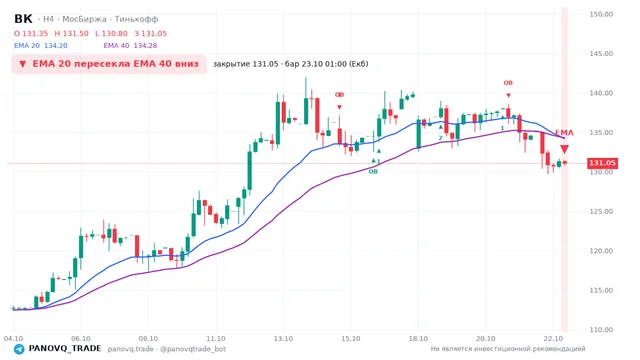
Task: Click the Telegram icon beside PANOVQ_TRADE
Action: coord(19,349)
